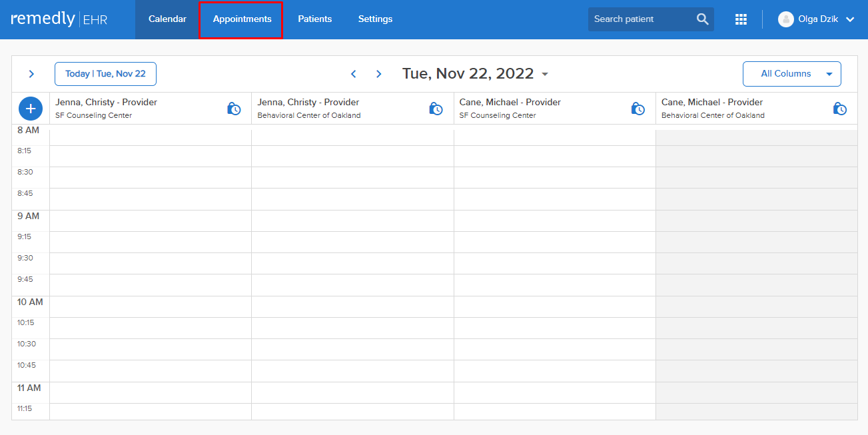Click the 9:45 time label

[25, 279]
